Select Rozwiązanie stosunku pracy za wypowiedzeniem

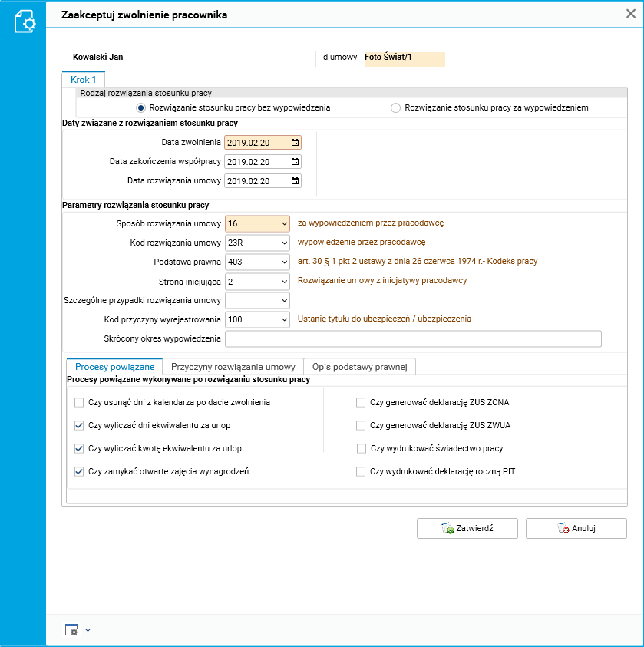point(396,108)
